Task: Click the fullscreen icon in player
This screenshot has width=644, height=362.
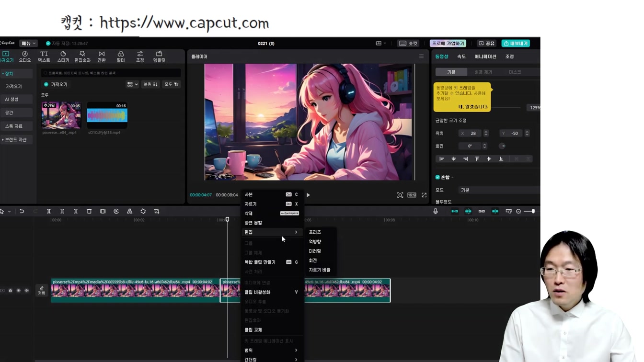Action: (424, 195)
